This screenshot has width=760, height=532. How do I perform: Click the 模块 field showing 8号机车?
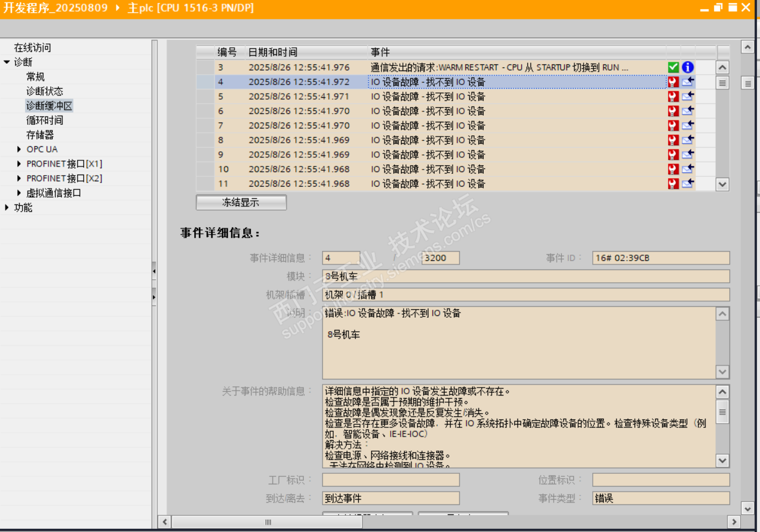(x=526, y=276)
